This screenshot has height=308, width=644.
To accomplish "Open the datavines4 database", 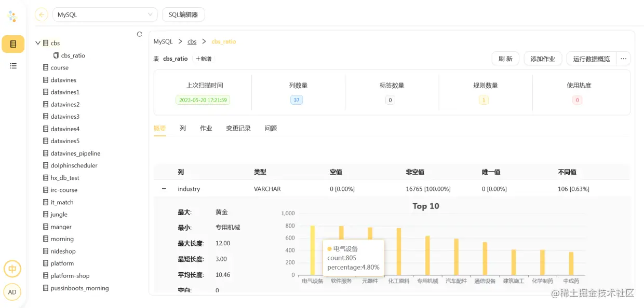I will 65,129.
